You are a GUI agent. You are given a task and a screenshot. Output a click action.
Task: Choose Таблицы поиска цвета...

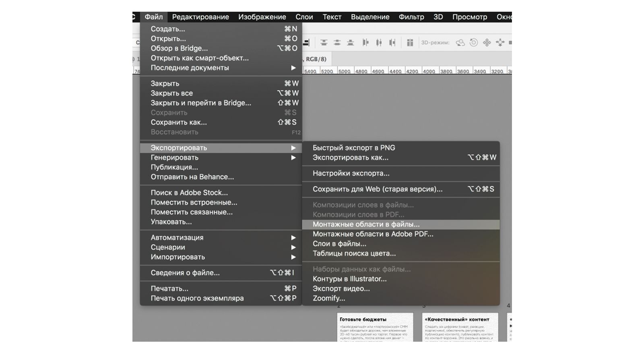coord(401,253)
